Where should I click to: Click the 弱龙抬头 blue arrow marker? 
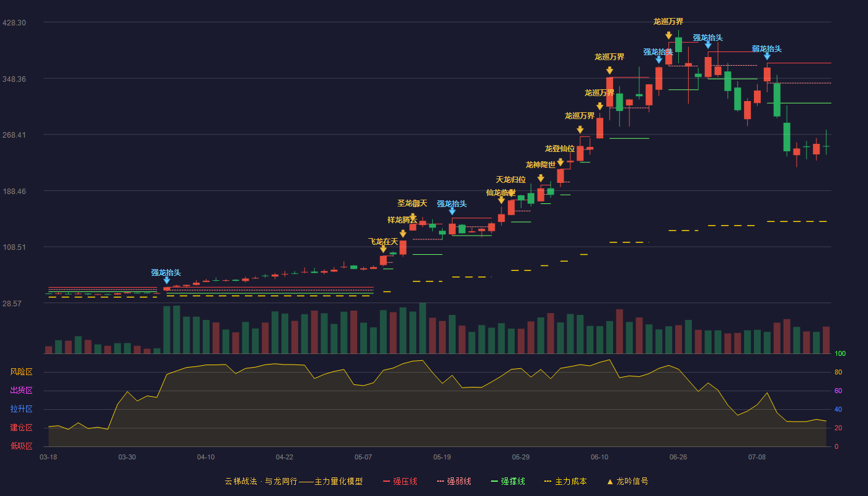point(767,56)
